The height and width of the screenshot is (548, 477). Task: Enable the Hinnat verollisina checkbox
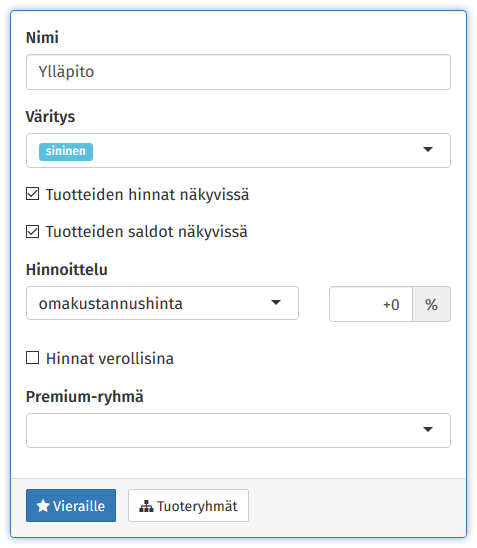point(32,358)
